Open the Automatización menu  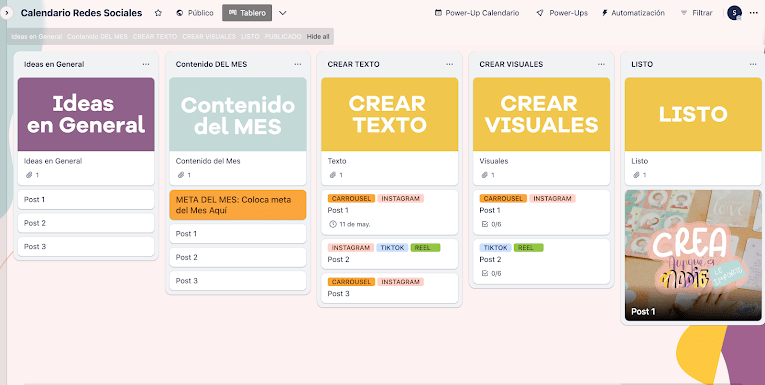[633, 13]
